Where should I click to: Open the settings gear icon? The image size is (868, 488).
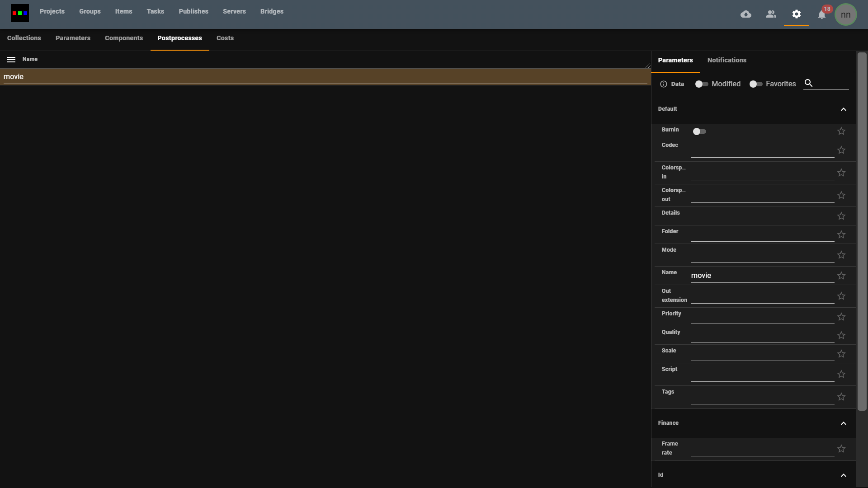click(797, 14)
